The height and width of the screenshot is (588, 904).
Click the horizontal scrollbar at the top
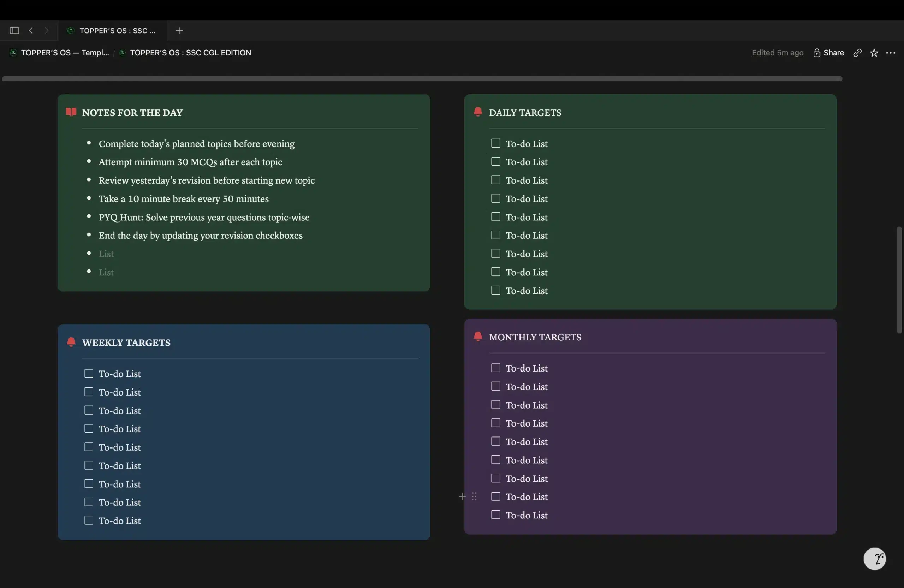click(422, 79)
